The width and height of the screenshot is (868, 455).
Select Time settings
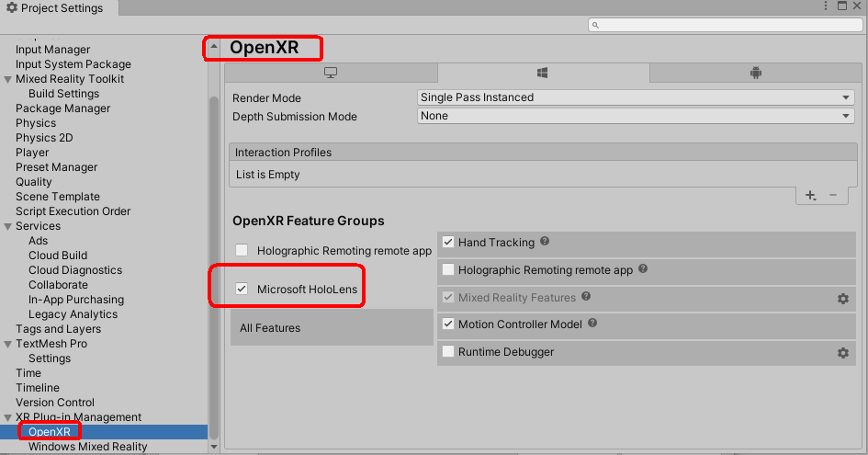28,373
